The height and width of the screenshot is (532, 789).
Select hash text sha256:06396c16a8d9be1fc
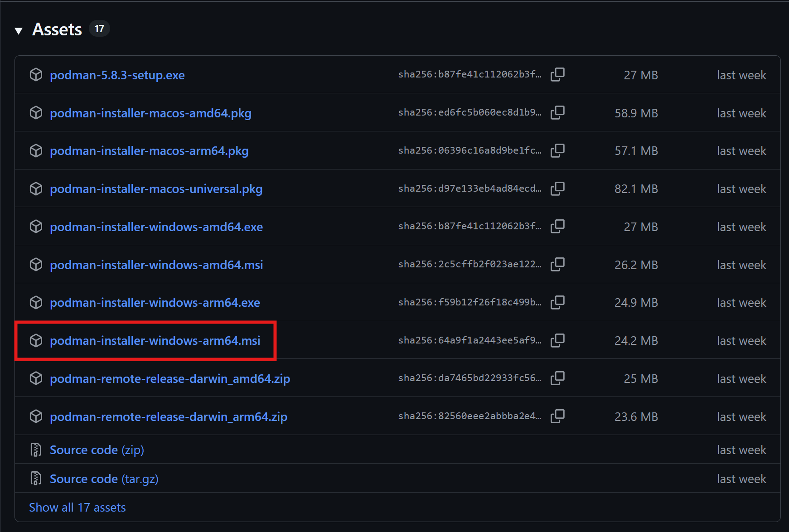(470, 150)
